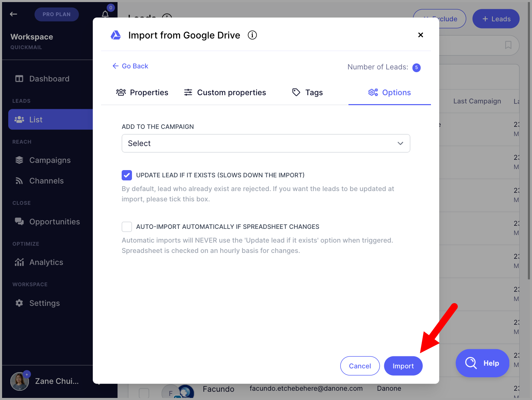Click the Facundo lead name
Image resolution: width=532 pixels, height=400 pixels.
pos(219,389)
